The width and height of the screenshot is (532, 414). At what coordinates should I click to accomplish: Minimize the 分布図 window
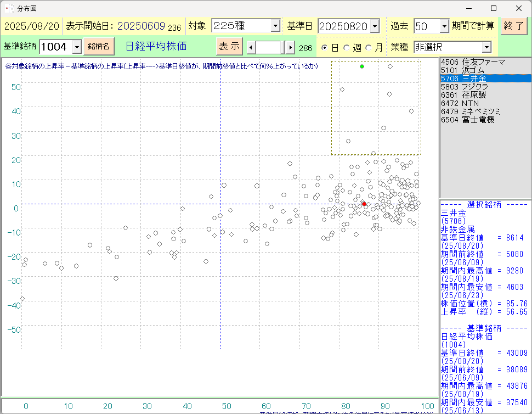[x=468, y=8]
